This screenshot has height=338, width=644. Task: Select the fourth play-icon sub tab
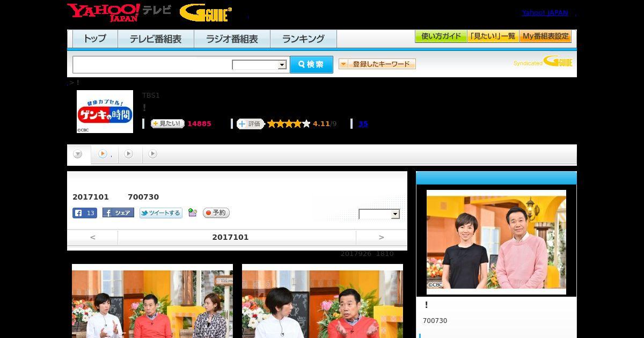click(153, 154)
